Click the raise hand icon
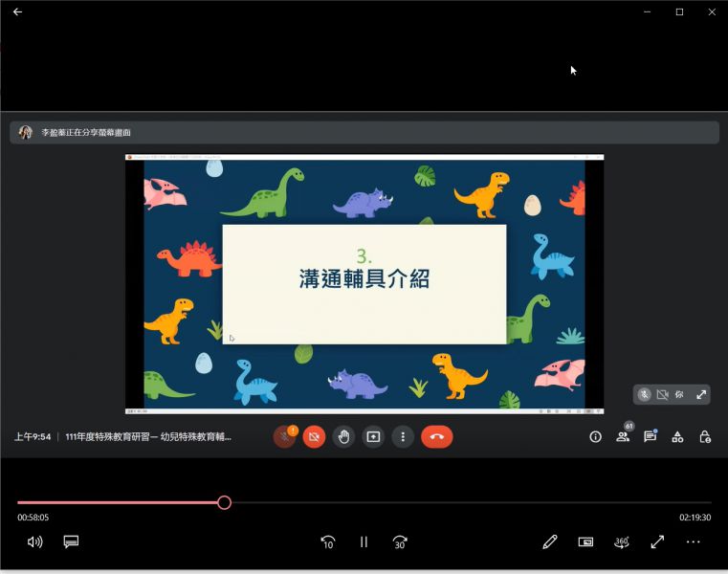Viewport: 728px width, 574px height. [343, 436]
